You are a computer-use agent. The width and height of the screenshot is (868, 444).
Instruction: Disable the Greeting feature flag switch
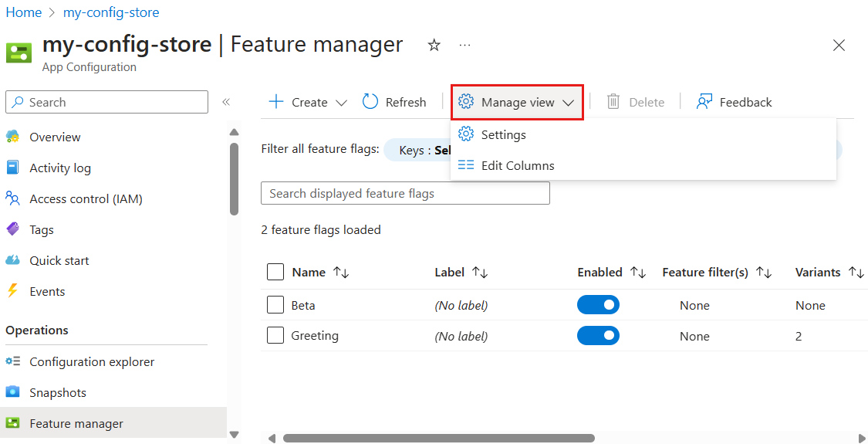598,336
